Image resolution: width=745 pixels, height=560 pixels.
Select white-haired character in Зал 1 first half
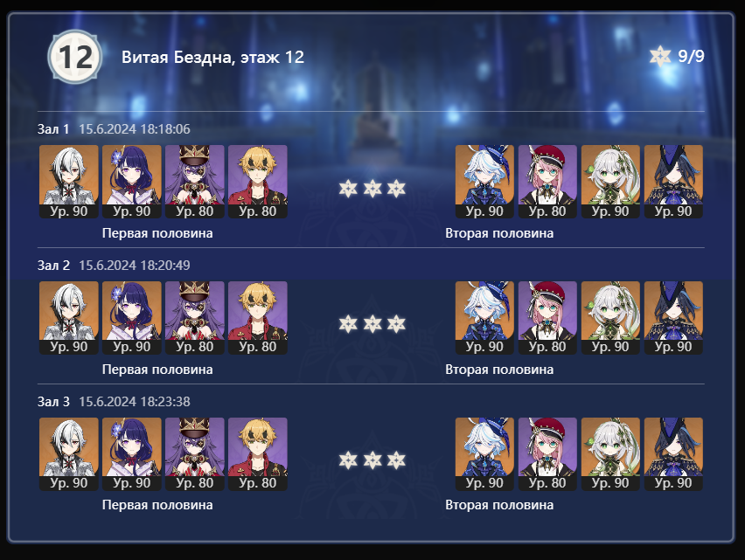coord(69,182)
